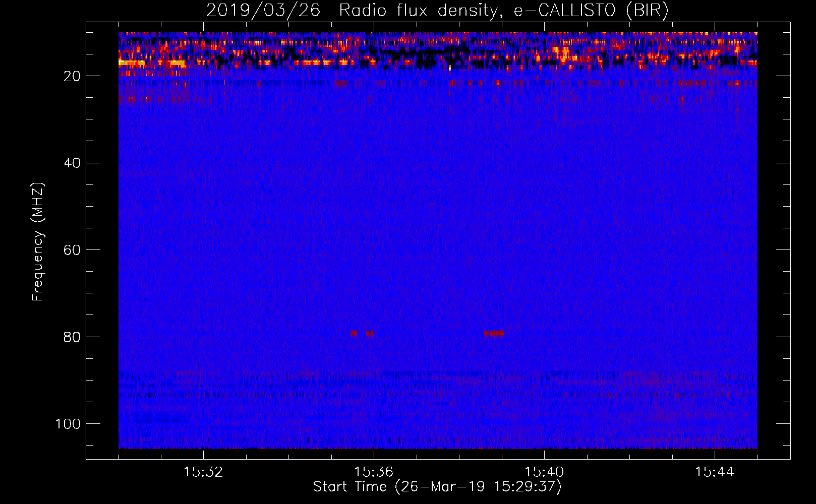Click the date '2019/03/26' in the title
The image size is (816, 504).
click(x=263, y=11)
